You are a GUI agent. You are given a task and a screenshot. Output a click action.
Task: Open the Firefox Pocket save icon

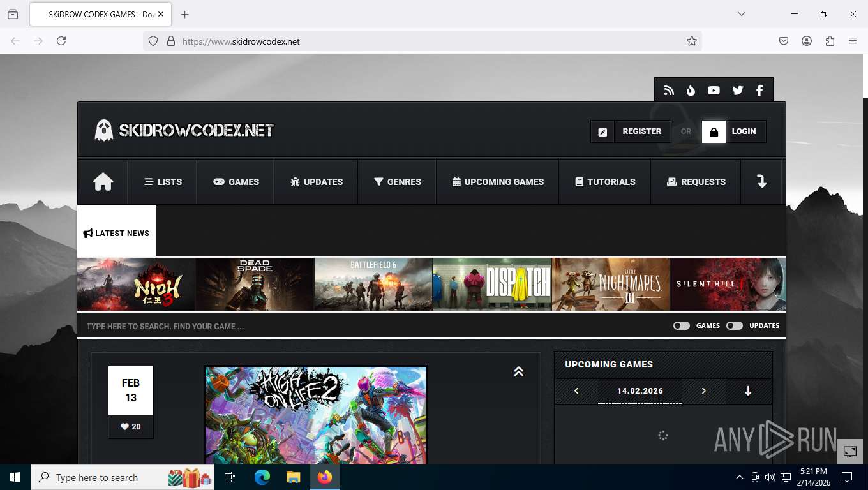click(784, 41)
